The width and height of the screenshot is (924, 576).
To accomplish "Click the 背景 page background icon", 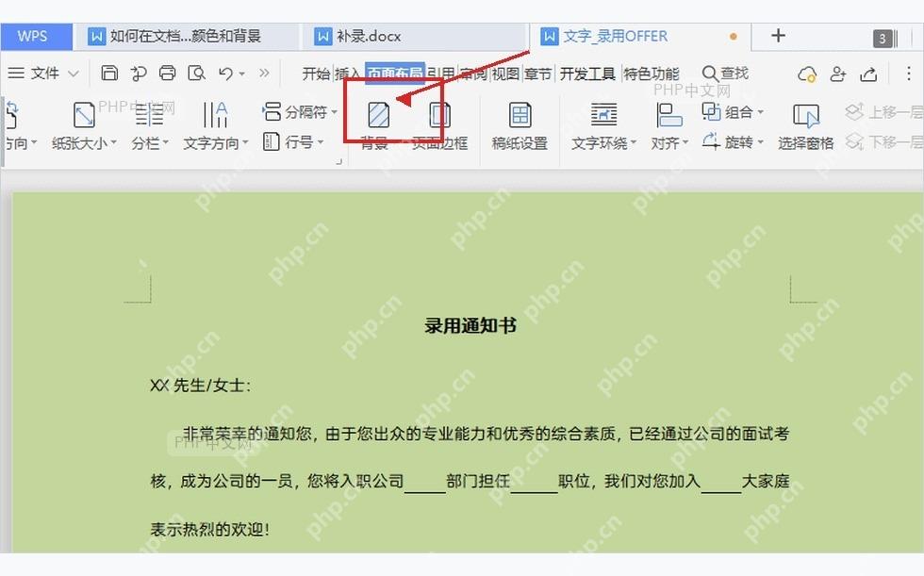I will 378,115.
